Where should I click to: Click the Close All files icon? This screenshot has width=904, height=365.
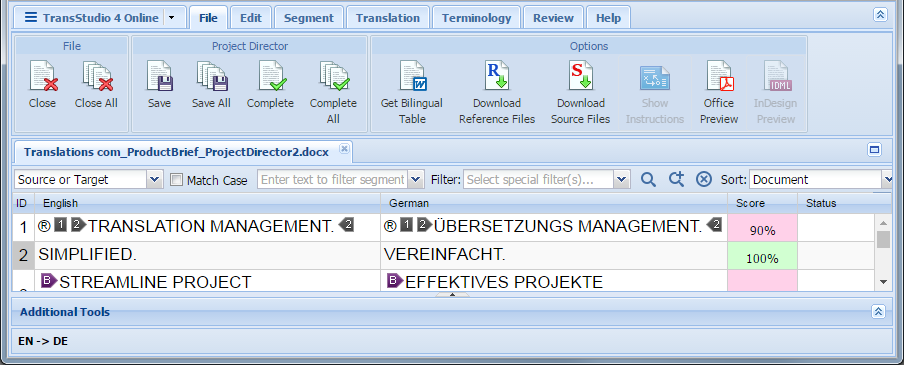97,77
